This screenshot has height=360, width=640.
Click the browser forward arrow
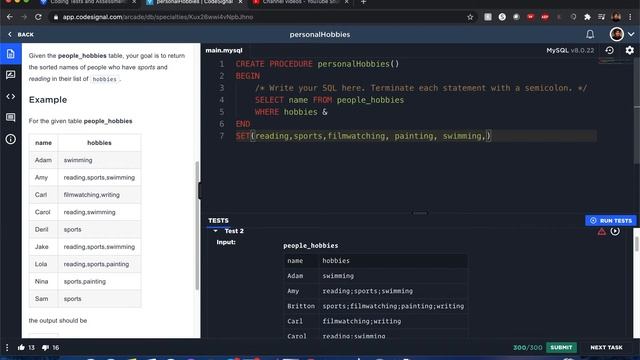coord(24,17)
